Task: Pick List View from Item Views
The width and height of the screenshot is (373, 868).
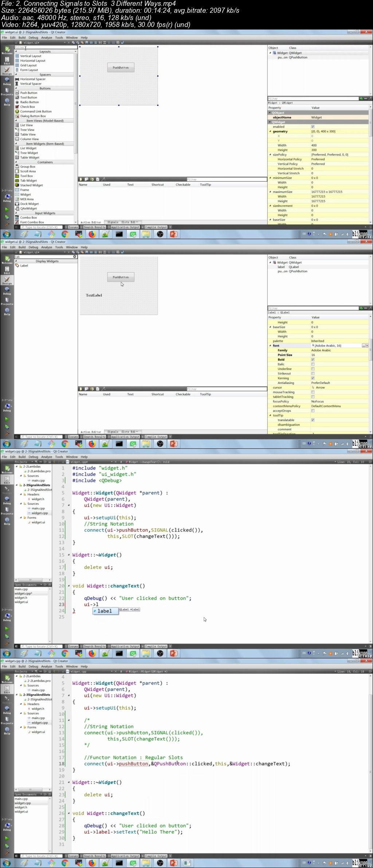Action: pos(26,125)
